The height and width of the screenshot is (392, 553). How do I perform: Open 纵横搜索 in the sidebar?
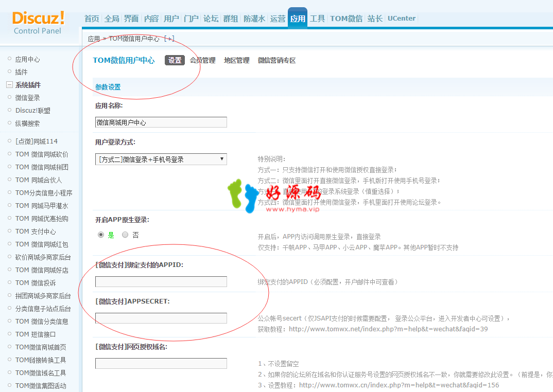27,123
